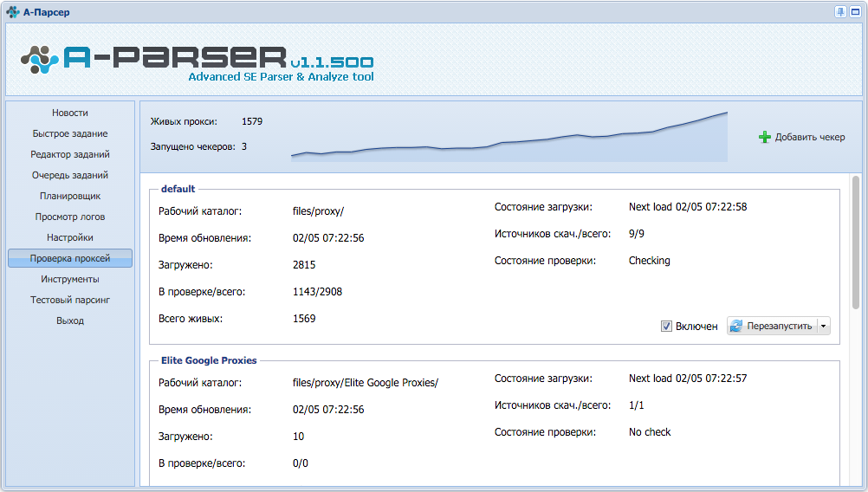
Task: Click the Перезапустить button for default
Action: [778, 326]
